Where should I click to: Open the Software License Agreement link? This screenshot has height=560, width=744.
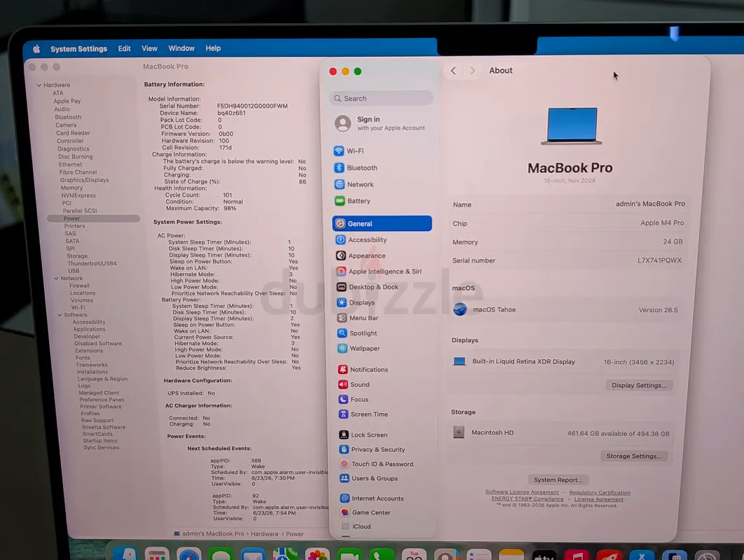click(x=522, y=492)
